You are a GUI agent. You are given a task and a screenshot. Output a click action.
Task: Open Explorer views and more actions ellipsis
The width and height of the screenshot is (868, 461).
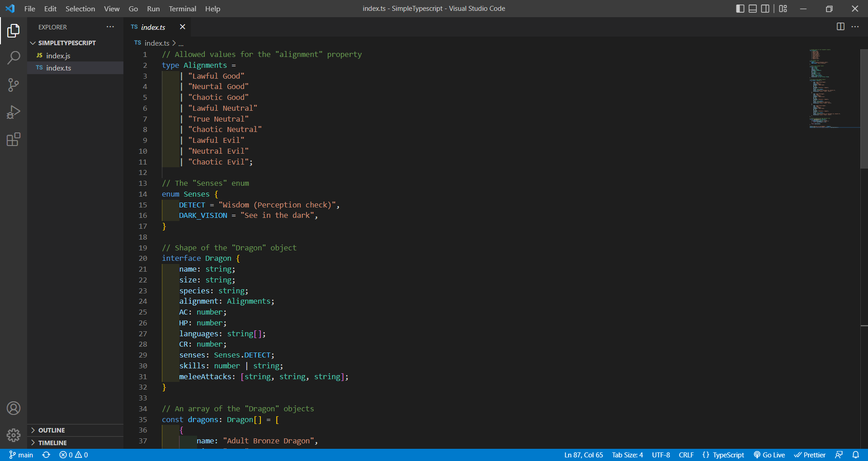(x=110, y=27)
